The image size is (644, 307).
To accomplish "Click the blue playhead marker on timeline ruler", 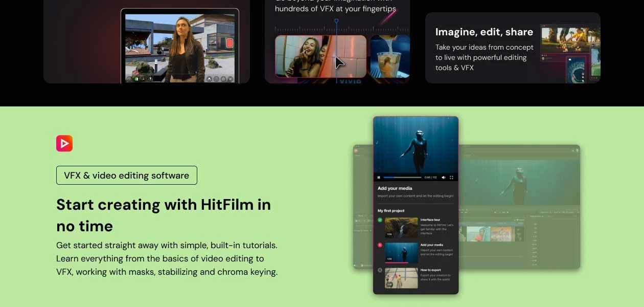I will (336, 21).
